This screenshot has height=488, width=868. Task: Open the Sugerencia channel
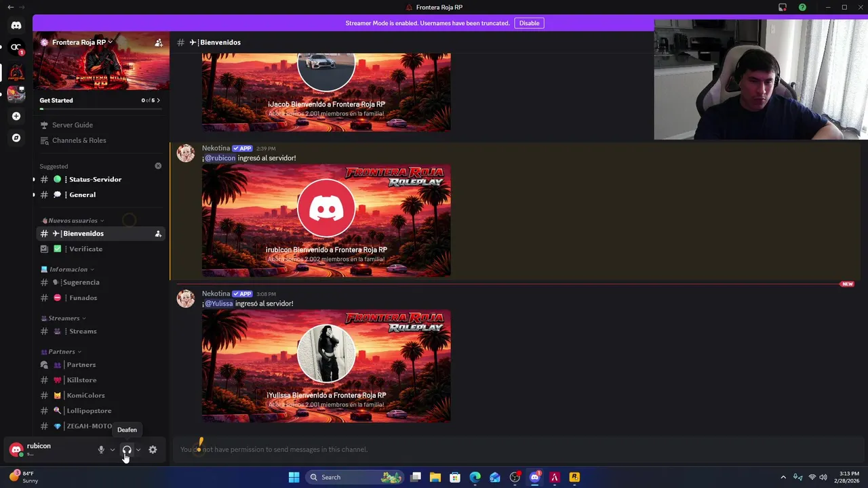click(x=100, y=282)
